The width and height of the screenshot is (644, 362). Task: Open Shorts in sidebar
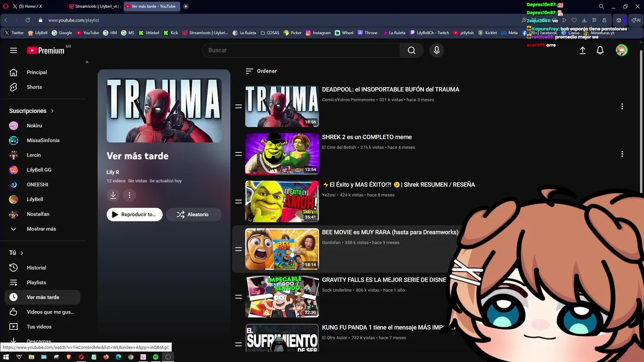coord(43,87)
